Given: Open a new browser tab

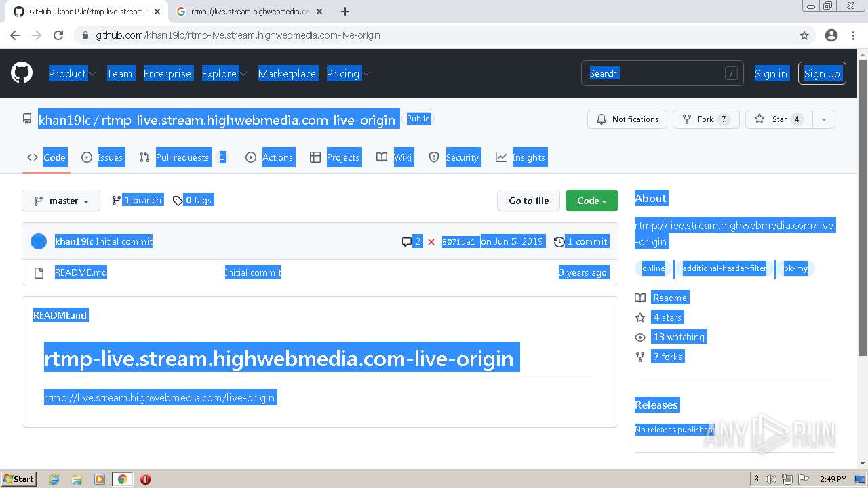Looking at the screenshot, I should click(x=344, y=12).
